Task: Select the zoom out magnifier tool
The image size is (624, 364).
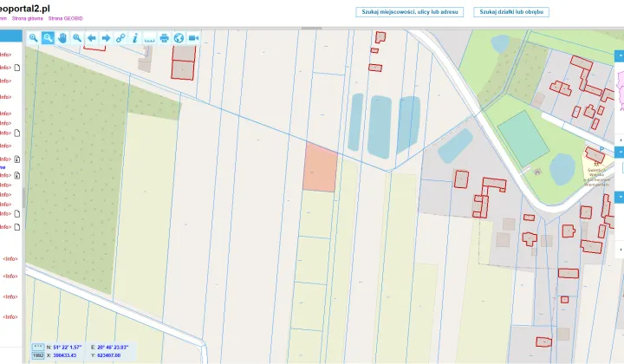Action: [x=48, y=38]
